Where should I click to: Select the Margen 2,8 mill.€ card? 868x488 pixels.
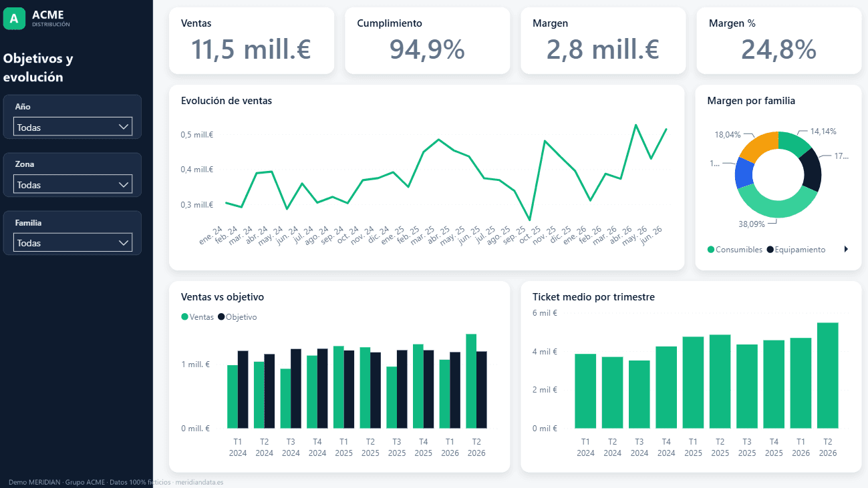[x=603, y=41]
